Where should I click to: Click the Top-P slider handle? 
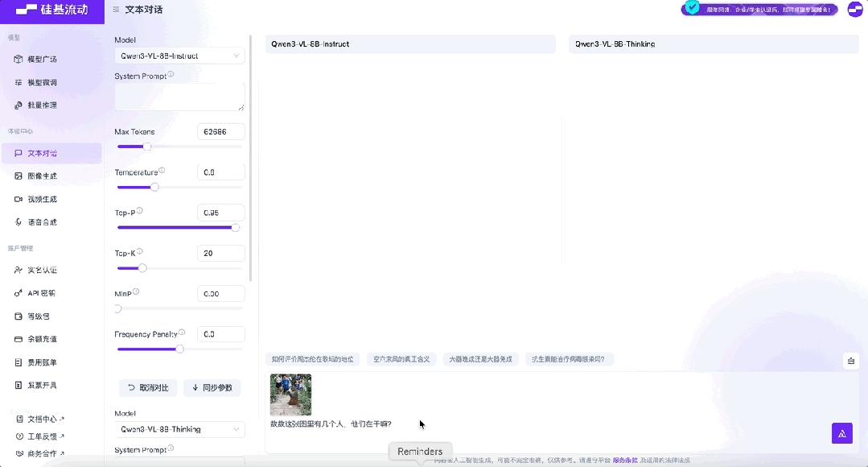tap(235, 228)
